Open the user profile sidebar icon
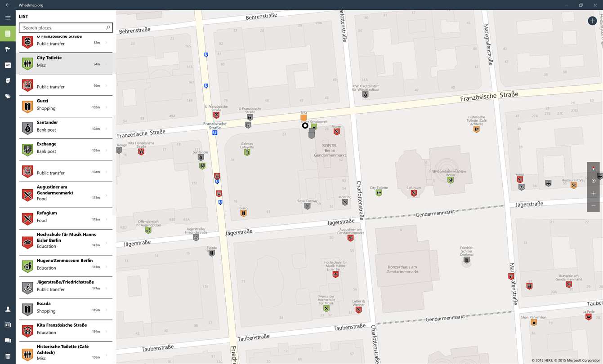 (8, 309)
